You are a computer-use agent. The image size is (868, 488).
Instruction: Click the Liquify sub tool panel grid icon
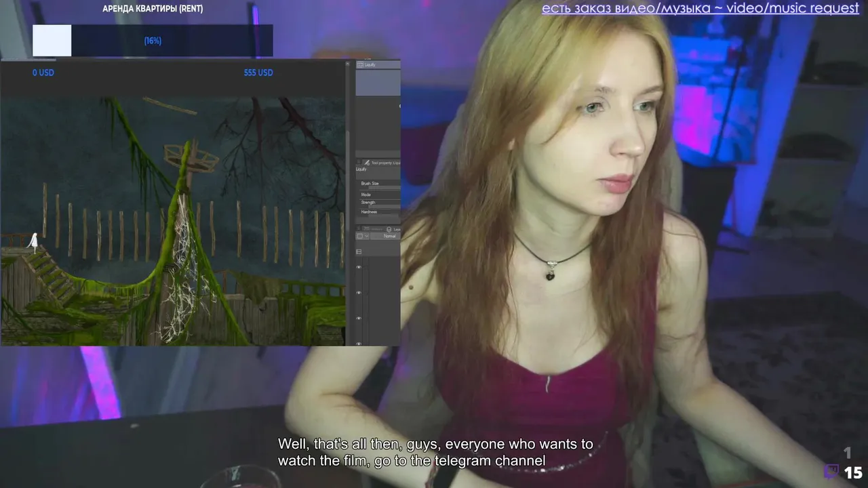click(x=360, y=64)
